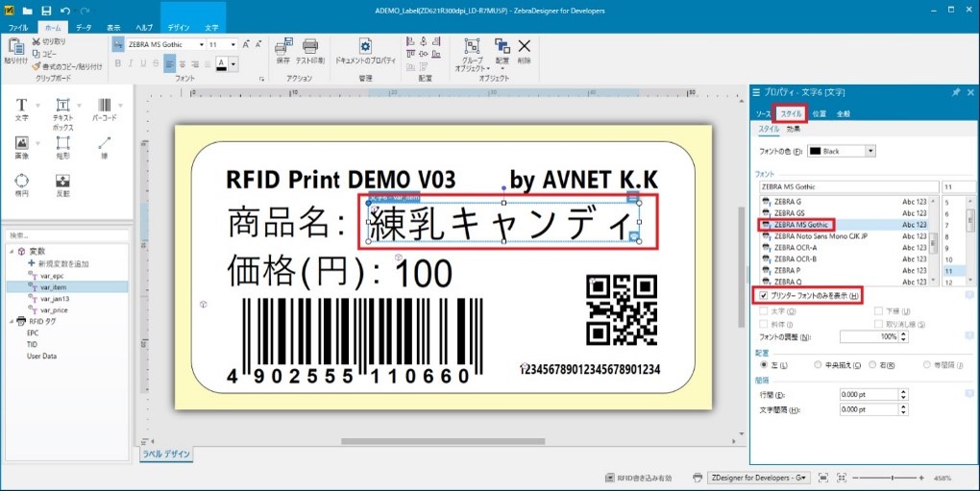Collapse the 変数 variables tree node
Viewport: 980px width, 491px height.
click(x=10, y=251)
